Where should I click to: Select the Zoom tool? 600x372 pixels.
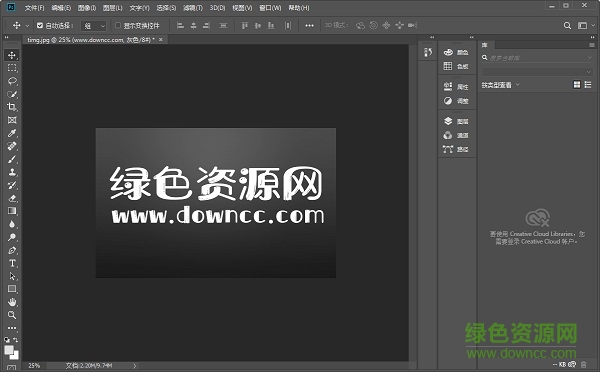(12, 315)
